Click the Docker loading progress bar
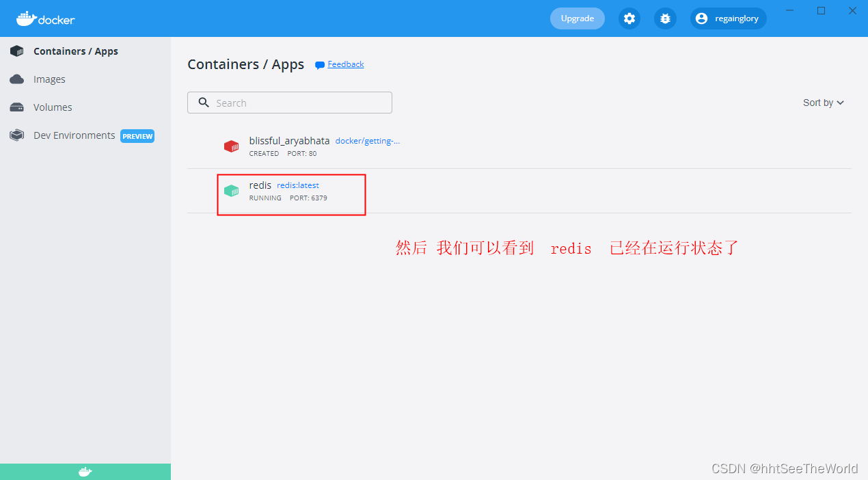The width and height of the screenshot is (868, 480). click(x=85, y=472)
